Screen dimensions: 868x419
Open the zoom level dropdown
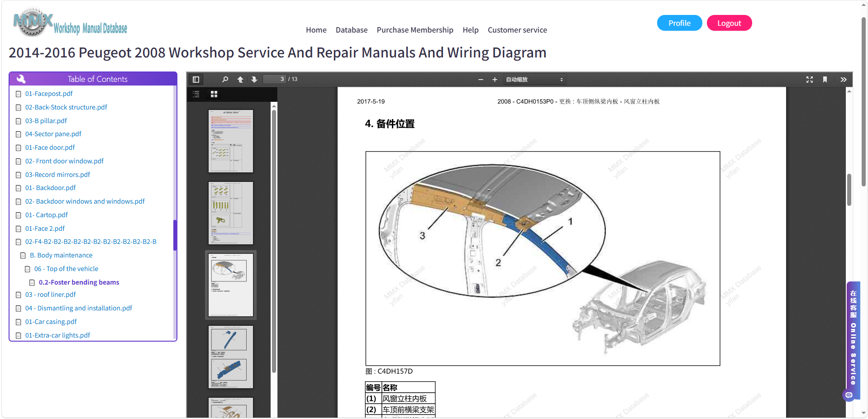click(534, 80)
